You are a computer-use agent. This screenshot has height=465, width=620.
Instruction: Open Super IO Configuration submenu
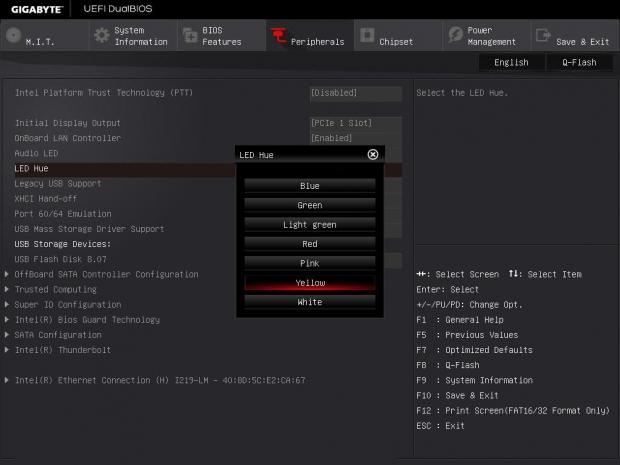(x=68, y=304)
